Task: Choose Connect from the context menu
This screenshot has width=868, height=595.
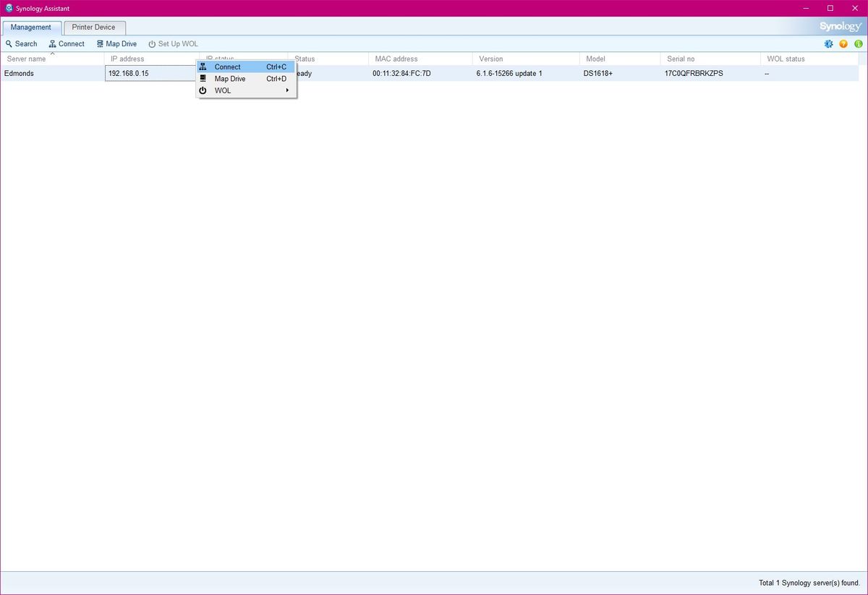Action: click(227, 67)
